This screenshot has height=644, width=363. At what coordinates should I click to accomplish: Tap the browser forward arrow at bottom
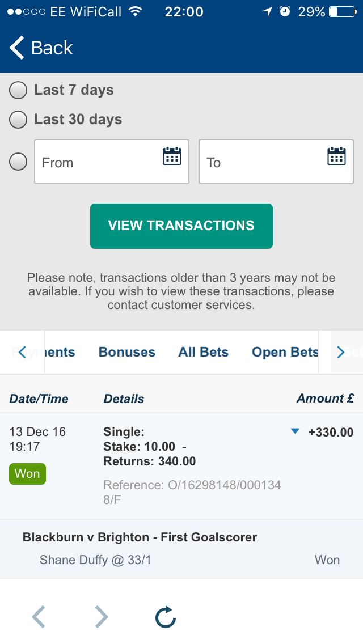(102, 617)
